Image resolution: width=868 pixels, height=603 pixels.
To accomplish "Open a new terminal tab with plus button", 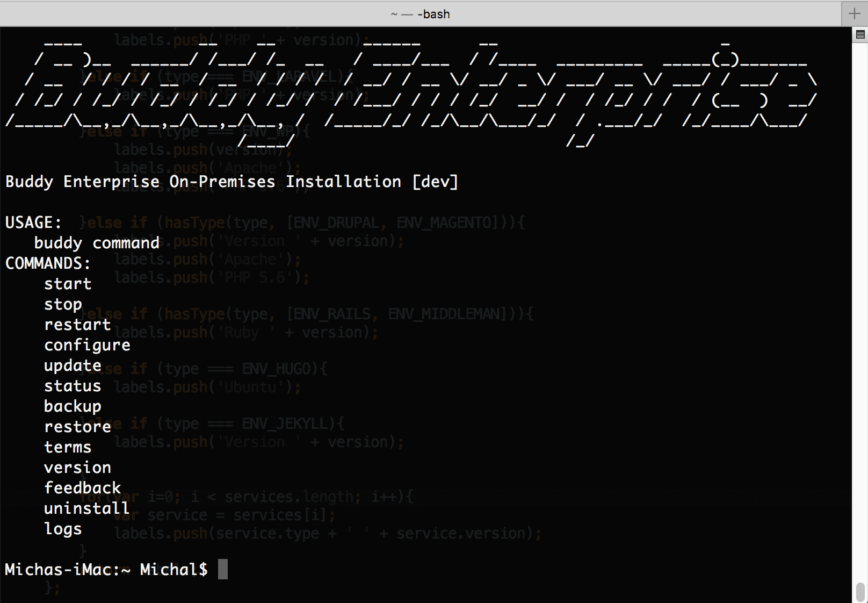I will pos(854,13).
